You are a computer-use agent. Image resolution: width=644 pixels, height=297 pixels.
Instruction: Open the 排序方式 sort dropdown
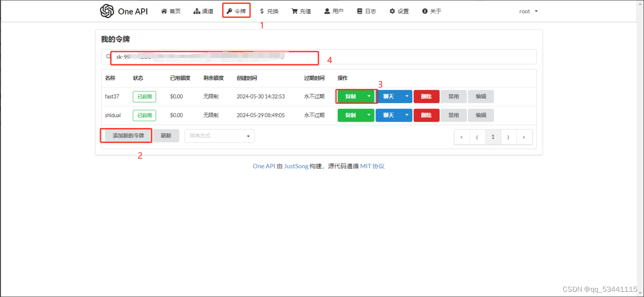click(x=219, y=136)
